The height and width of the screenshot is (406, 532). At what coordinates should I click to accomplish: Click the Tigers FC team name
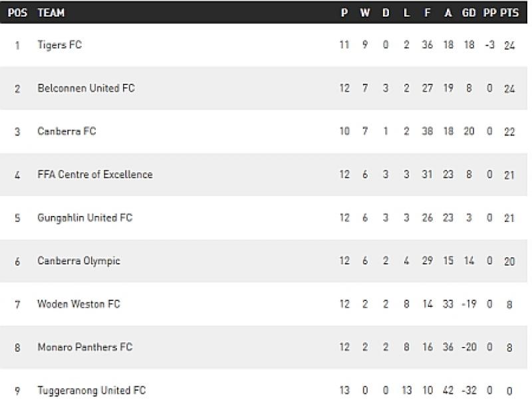click(60, 45)
